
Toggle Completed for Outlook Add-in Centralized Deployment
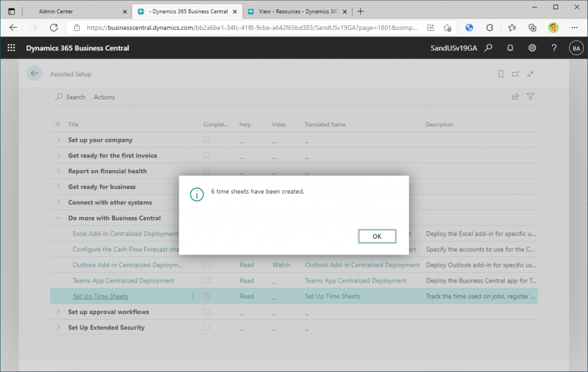point(207,265)
